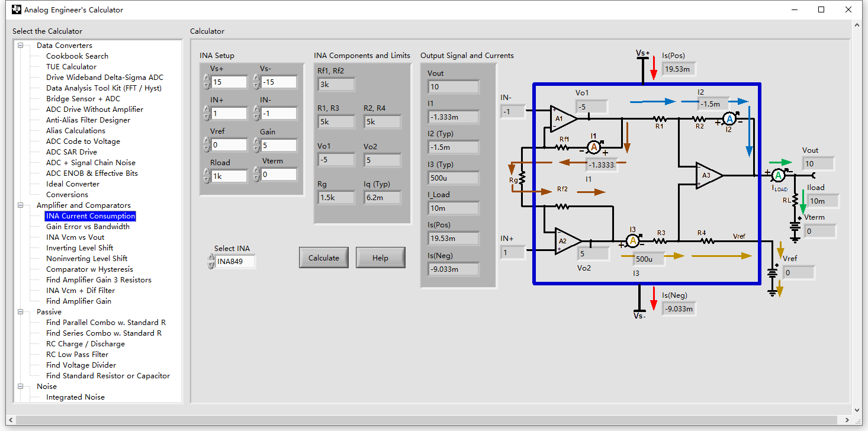Viewport: 868px width, 431px height.
Task: Click the Gain value stepper arrows
Action: 256,145
